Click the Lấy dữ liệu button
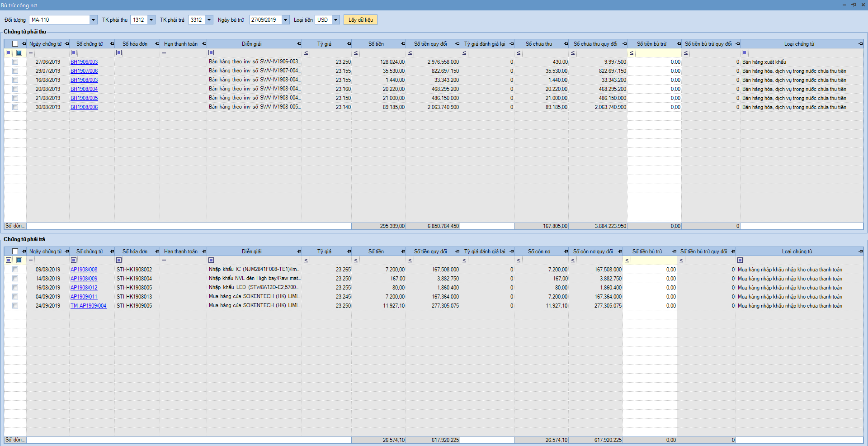Viewport: 868px width, 446px height. [x=360, y=20]
